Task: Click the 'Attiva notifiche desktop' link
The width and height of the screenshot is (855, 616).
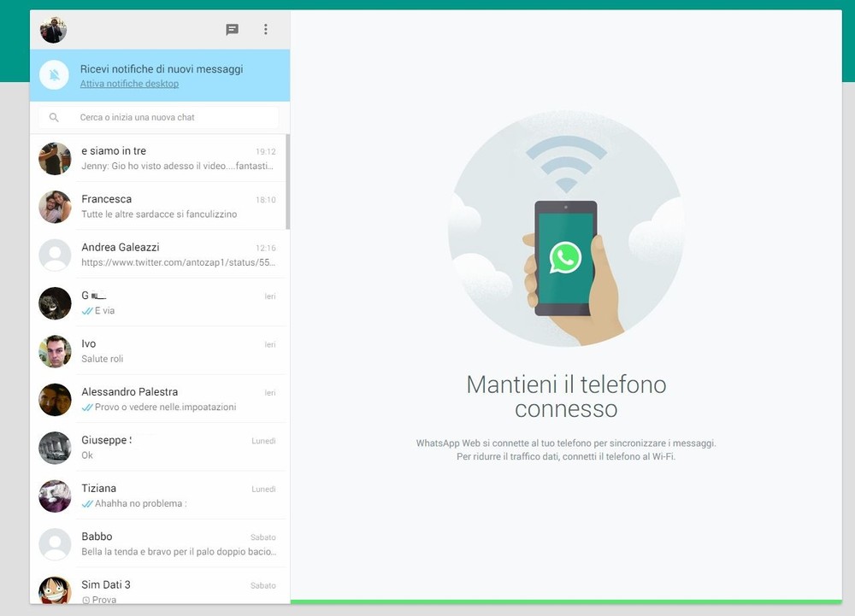Action: pyautogui.click(x=129, y=84)
